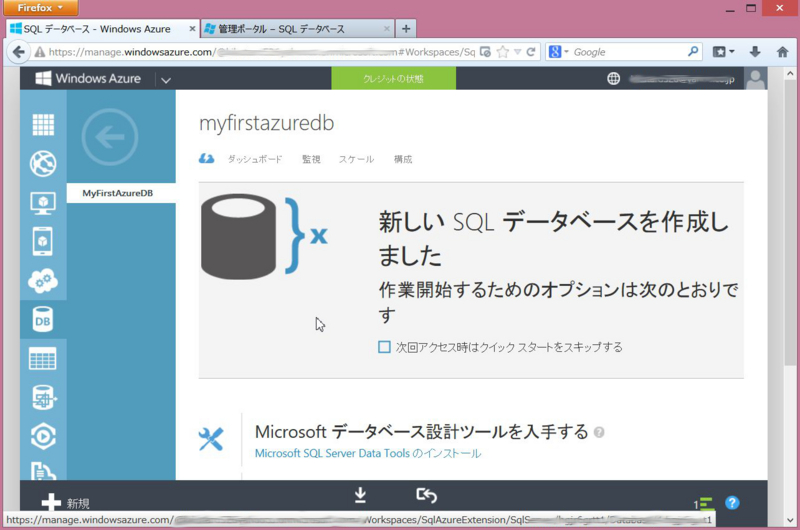The height and width of the screenshot is (530, 800).
Task: Switch to the 監視 tab
Action: pyautogui.click(x=311, y=159)
